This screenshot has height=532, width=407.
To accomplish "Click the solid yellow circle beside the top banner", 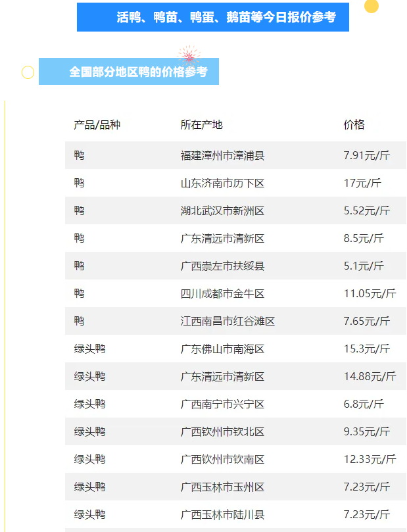I will click(x=371, y=7).
